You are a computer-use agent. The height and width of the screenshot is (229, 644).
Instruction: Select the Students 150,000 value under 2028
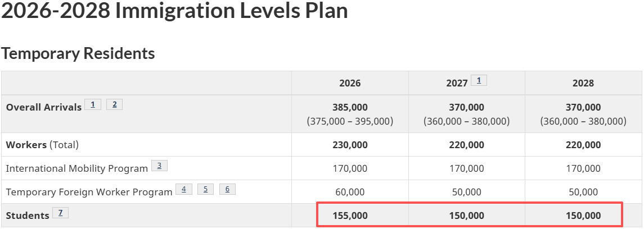pos(583,216)
